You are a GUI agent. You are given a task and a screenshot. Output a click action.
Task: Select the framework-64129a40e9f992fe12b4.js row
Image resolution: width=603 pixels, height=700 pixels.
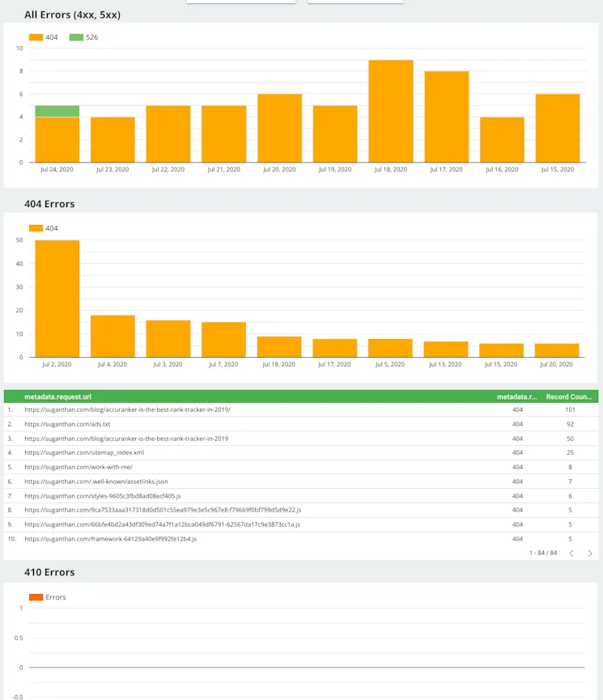pos(110,538)
